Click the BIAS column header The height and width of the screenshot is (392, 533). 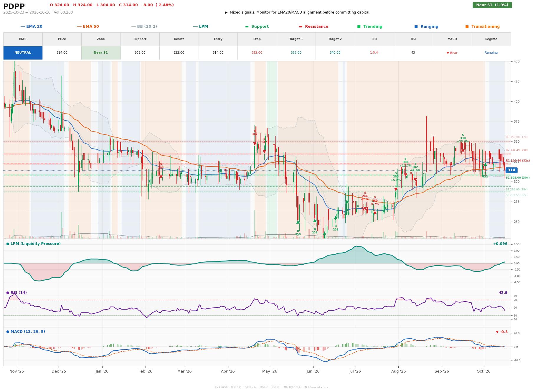(x=23, y=39)
